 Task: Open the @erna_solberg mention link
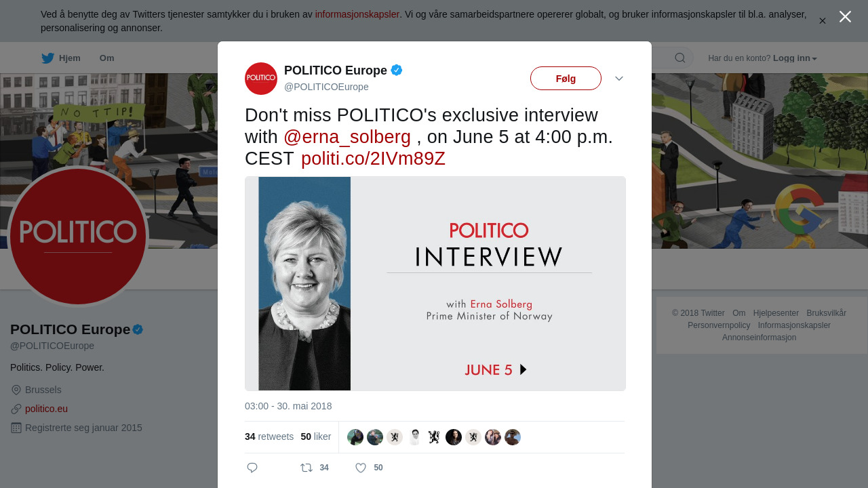pyautogui.click(x=347, y=137)
